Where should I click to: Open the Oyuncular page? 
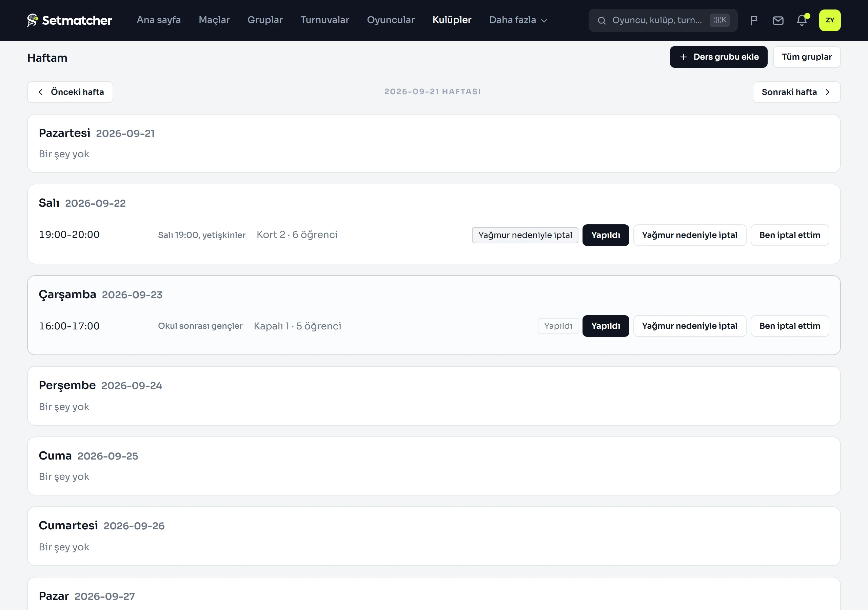391,20
